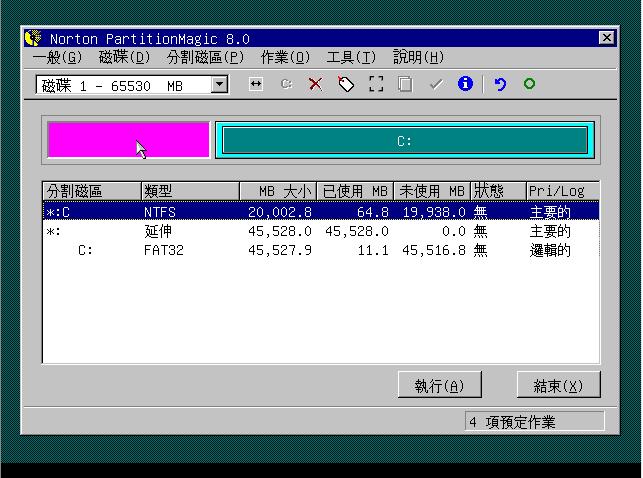Click the 類型 column header
Screen dimensions: 643x478
190,191
